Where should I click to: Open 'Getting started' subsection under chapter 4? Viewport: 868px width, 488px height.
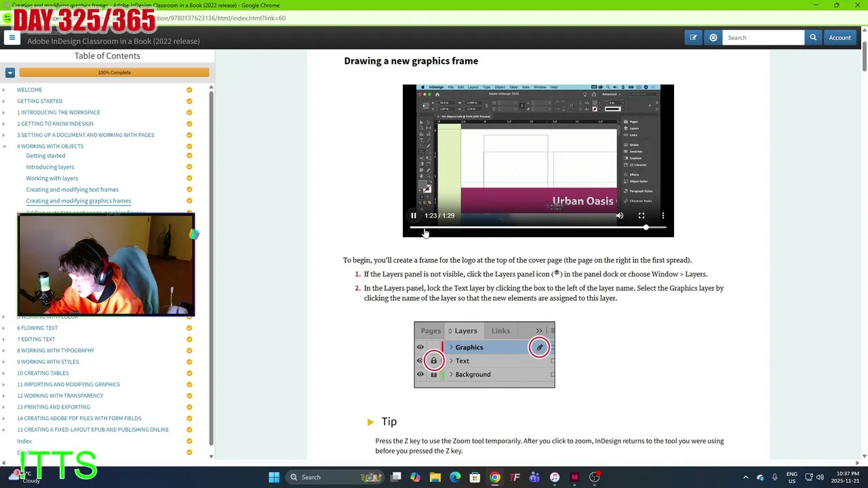(x=45, y=156)
